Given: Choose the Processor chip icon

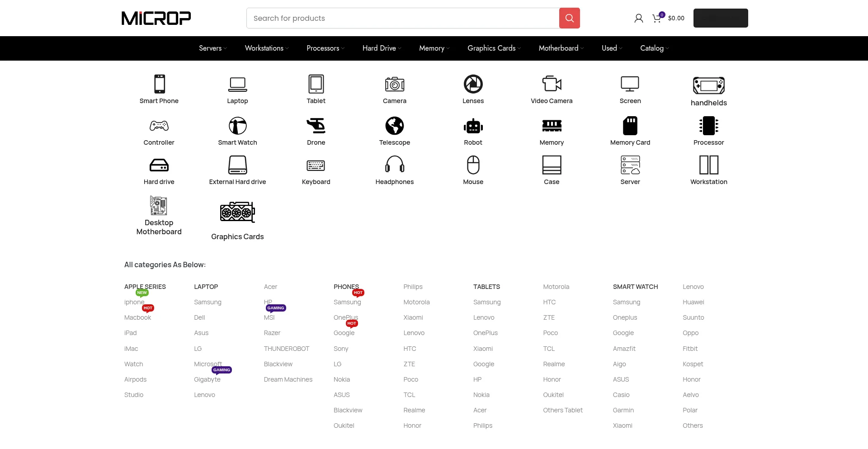Looking at the screenshot, I should (x=709, y=126).
